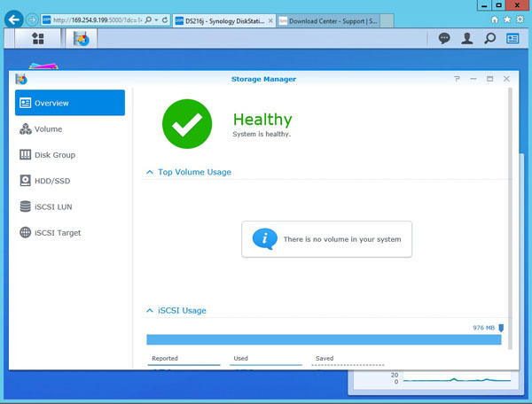This screenshot has width=532, height=404.
Task: Click the green Healthy checkmark icon
Action: click(x=187, y=124)
